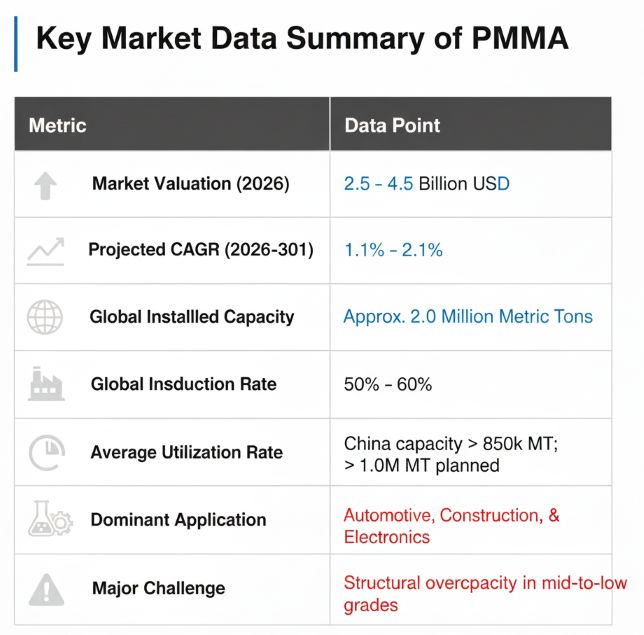Viewport: 644px width, 635px height.
Task: Select the warning triangle icon beside Major Challenge
Action: click(46, 589)
